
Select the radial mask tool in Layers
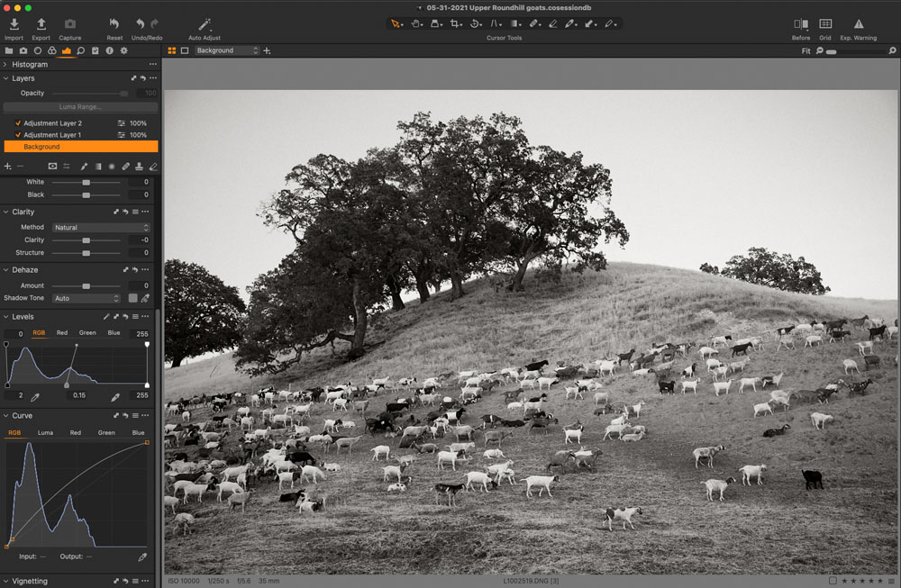click(x=112, y=166)
